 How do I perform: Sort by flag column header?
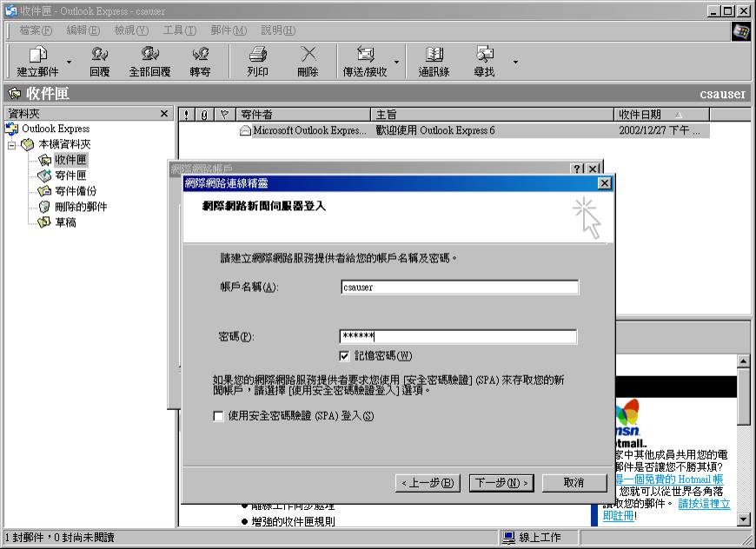point(224,115)
